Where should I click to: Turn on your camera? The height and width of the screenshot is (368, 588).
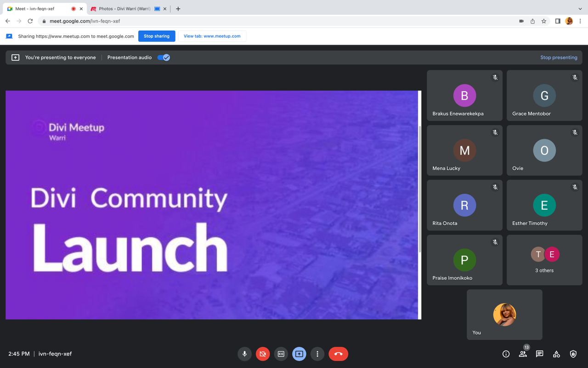pyautogui.click(x=262, y=354)
